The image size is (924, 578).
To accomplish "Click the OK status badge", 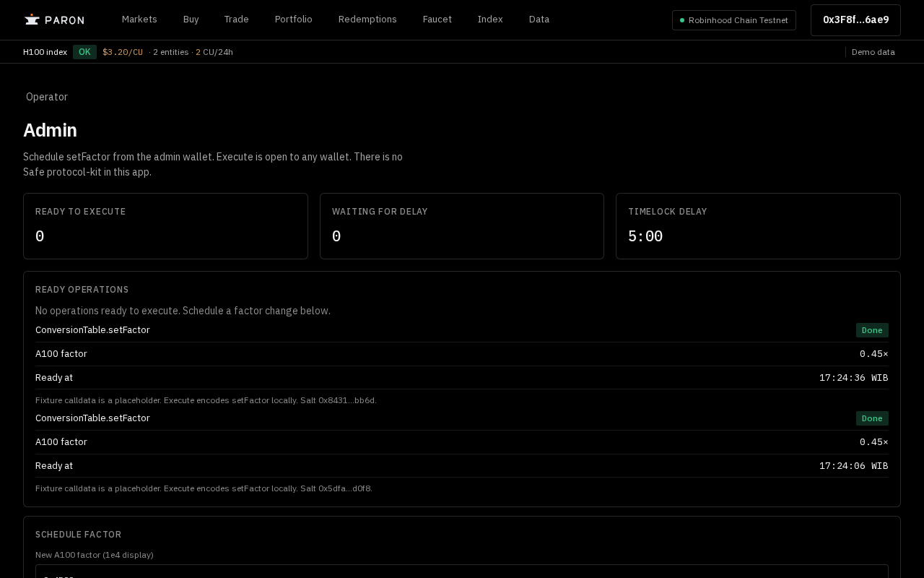I will point(84,52).
